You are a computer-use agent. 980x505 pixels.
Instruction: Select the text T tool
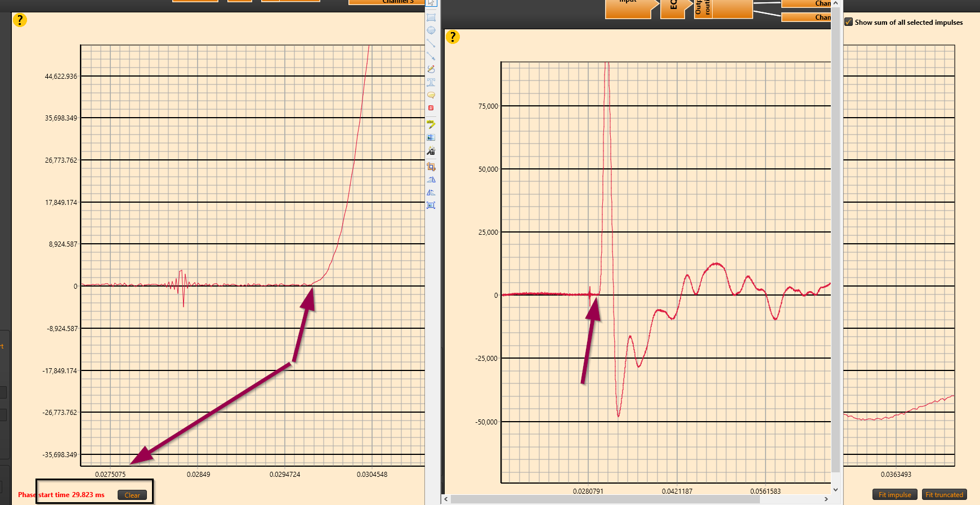point(431,82)
